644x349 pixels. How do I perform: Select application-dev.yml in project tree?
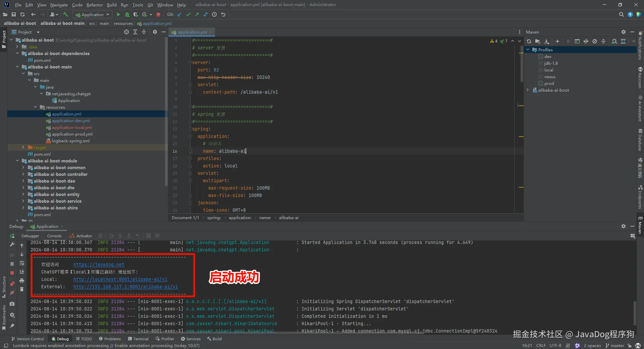pos(71,121)
